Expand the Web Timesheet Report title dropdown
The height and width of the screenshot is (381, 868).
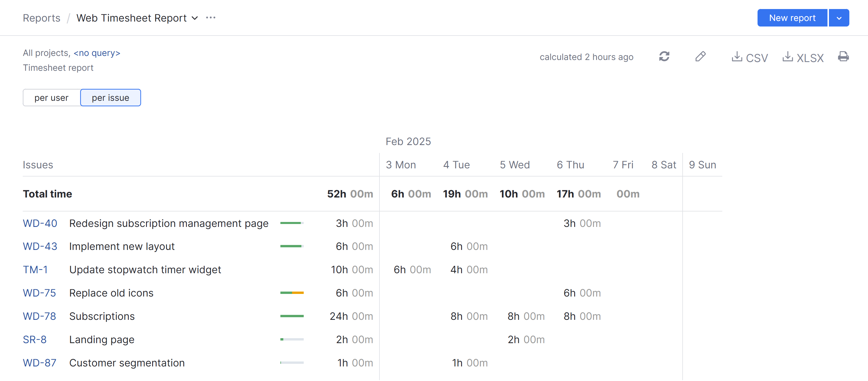click(195, 18)
